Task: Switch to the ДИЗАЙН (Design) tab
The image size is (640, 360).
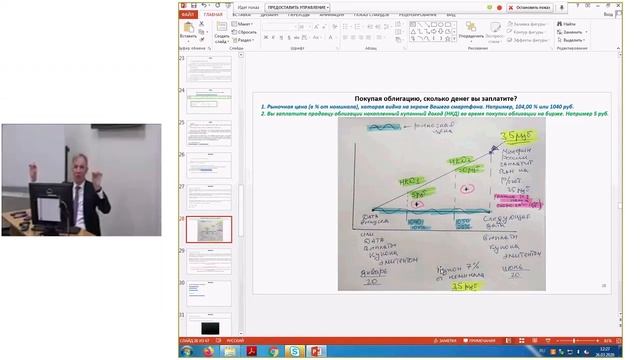Action: (x=269, y=15)
